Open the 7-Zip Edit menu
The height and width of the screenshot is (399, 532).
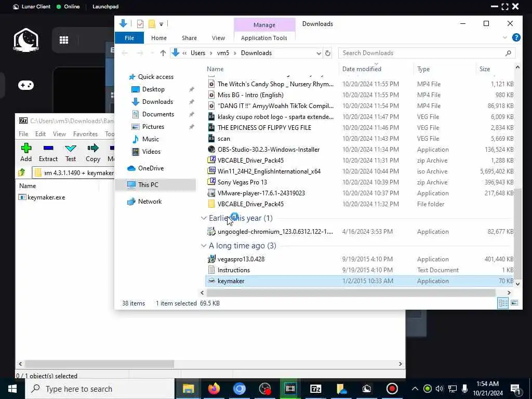pos(41,134)
